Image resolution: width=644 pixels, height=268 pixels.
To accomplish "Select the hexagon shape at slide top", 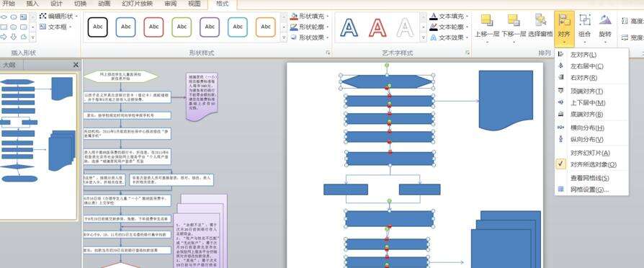I will tap(387, 81).
